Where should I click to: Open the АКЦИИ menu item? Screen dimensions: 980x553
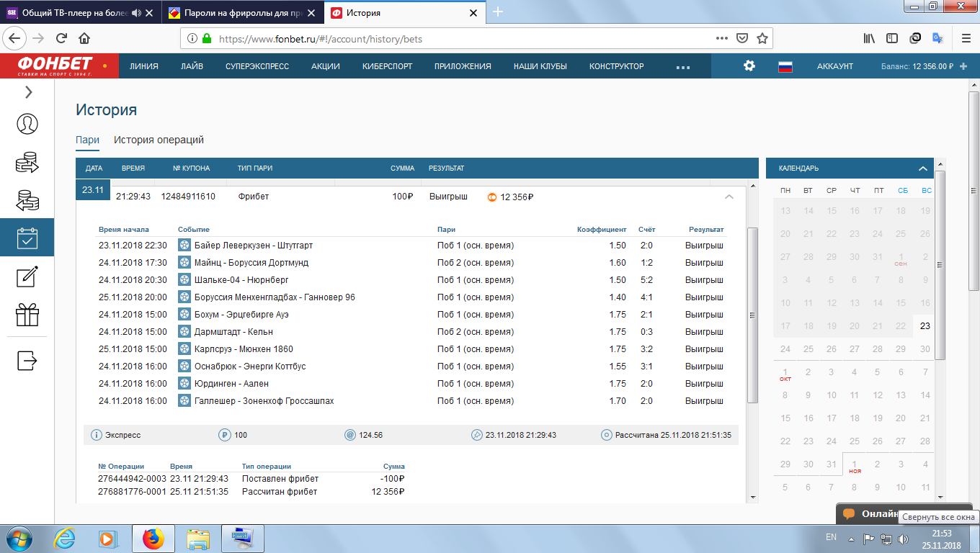pos(326,66)
